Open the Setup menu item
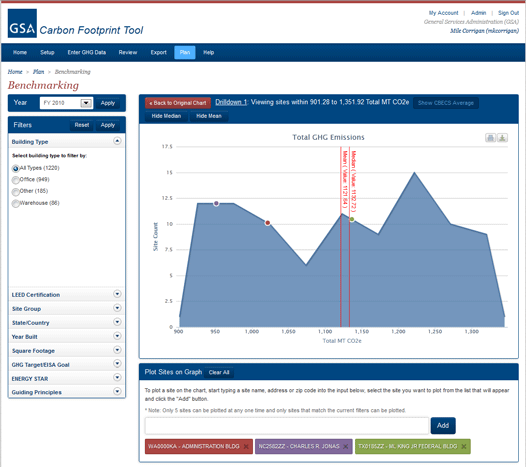 click(x=47, y=52)
